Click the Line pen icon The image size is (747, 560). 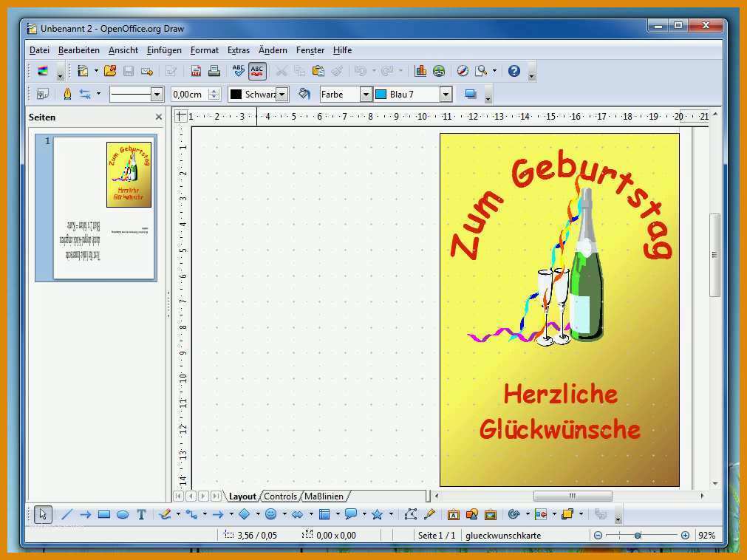(x=67, y=94)
